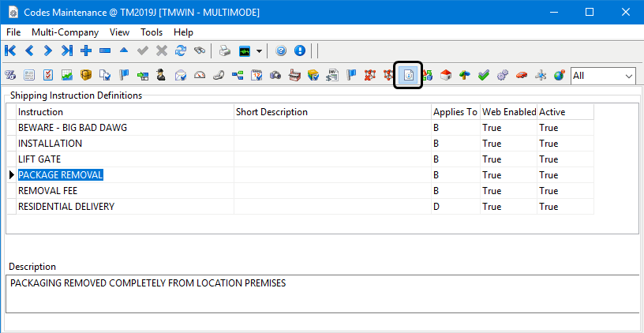644x333 pixels.
Task: Go to the first record
Action: point(11,51)
